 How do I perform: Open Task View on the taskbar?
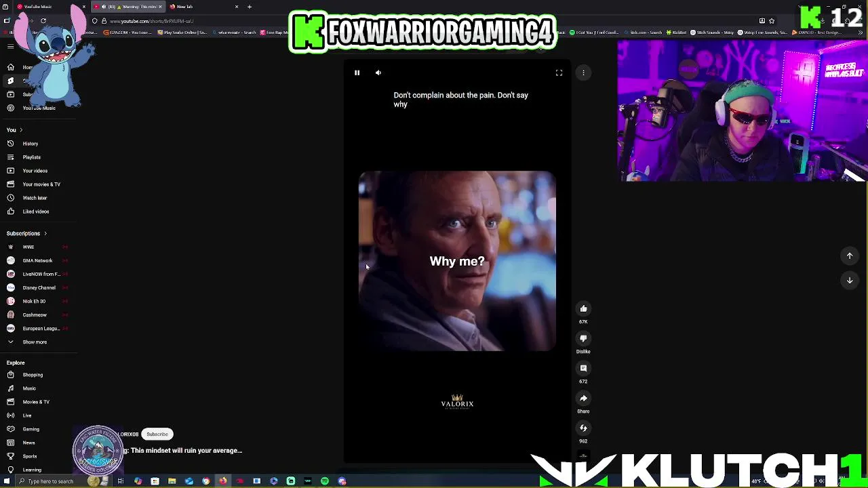(121, 481)
